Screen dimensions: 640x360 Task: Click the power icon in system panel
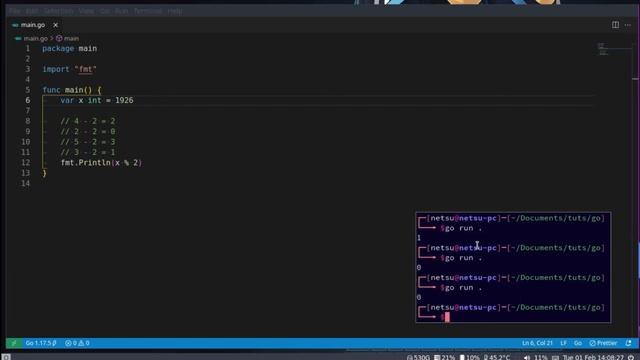pos(631,357)
